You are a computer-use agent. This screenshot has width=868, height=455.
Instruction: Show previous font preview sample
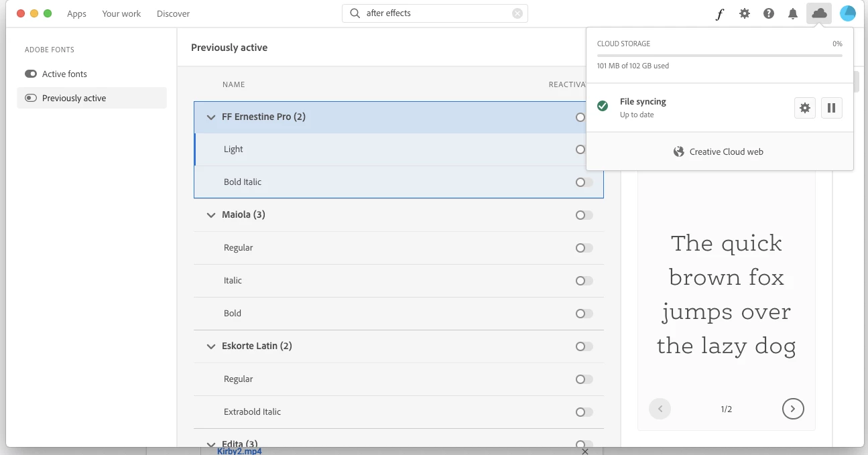click(x=660, y=409)
